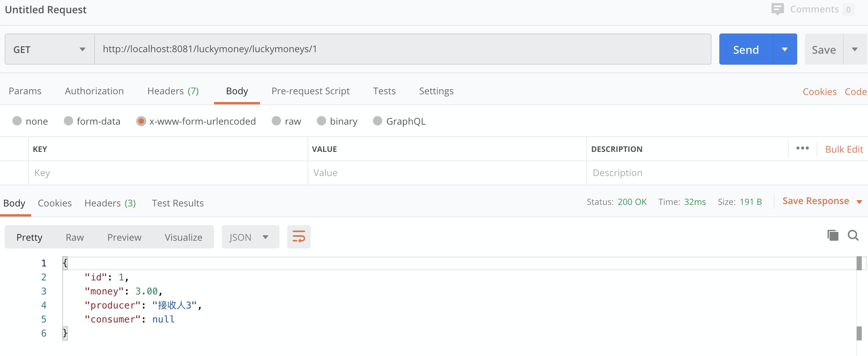Select the Pretty view

coord(29,237)
